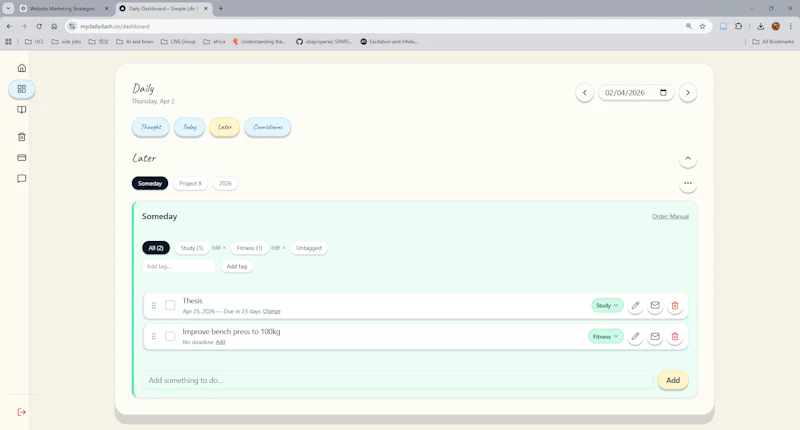The height and width of the screenshot is (430, 800).
Task: Open the three-dots more options button
Action: [x=688, y=183]
